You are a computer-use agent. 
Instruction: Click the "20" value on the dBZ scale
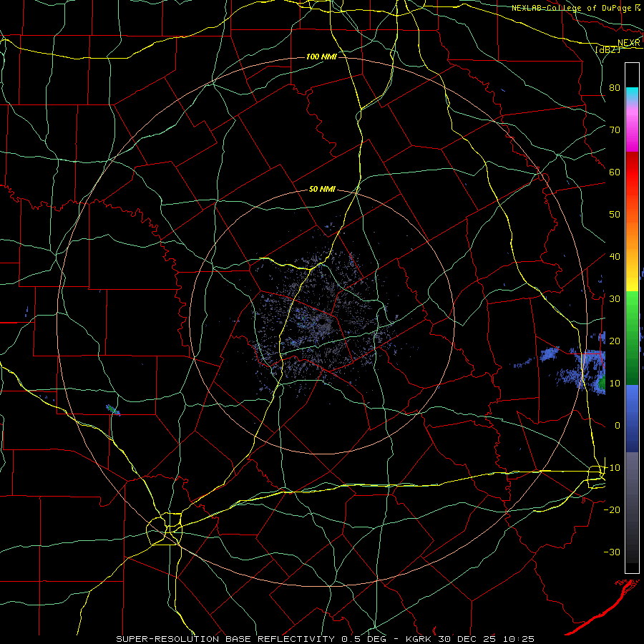(615, 341)
